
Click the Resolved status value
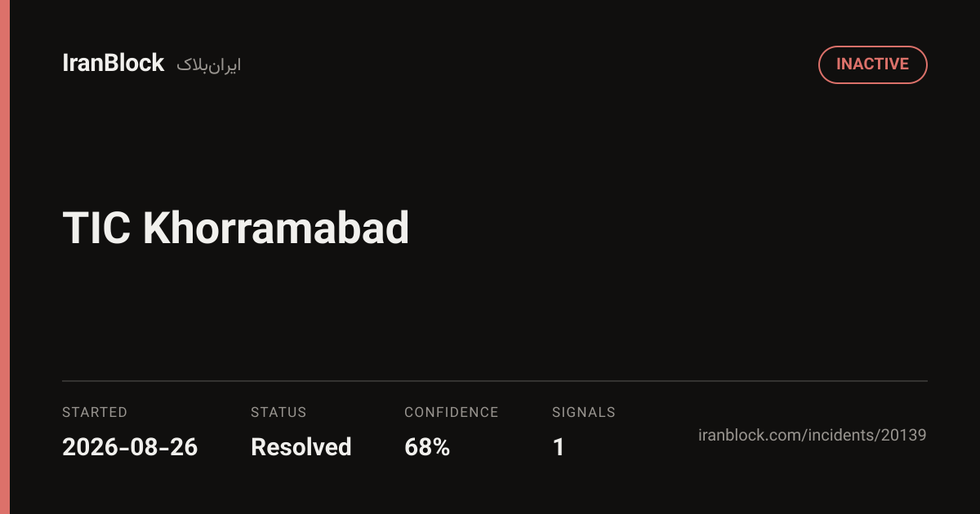(x=301, y=447)
